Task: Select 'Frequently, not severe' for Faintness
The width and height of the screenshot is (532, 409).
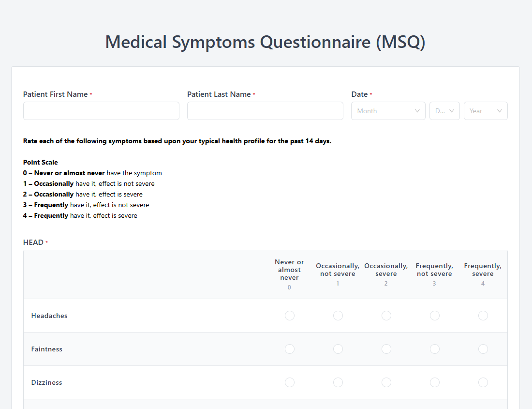Action: tap(435, 349)
